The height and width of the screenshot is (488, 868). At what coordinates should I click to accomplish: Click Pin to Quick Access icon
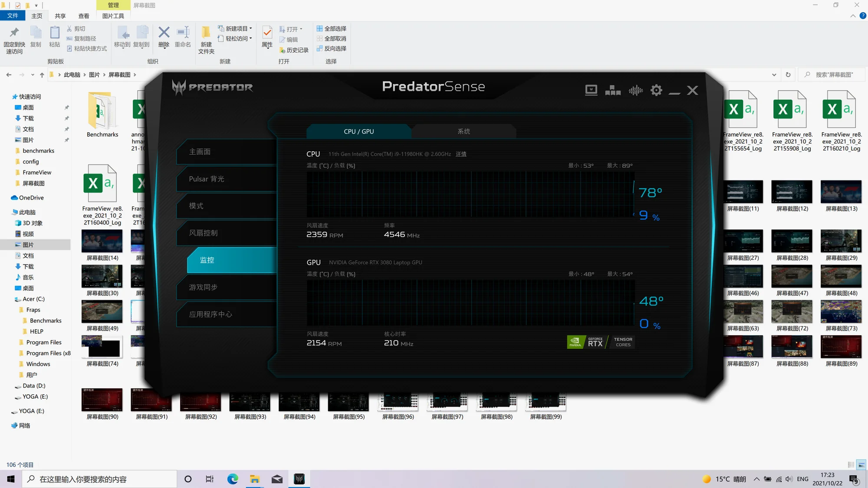click(14, 33)
